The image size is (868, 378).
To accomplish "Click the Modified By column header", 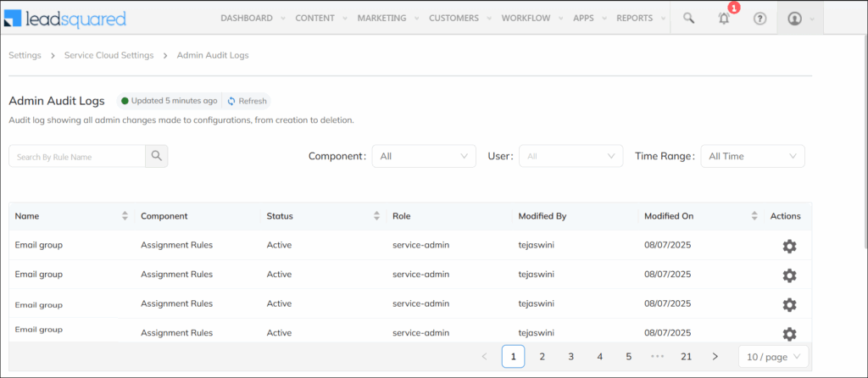I will coord(542,216).
